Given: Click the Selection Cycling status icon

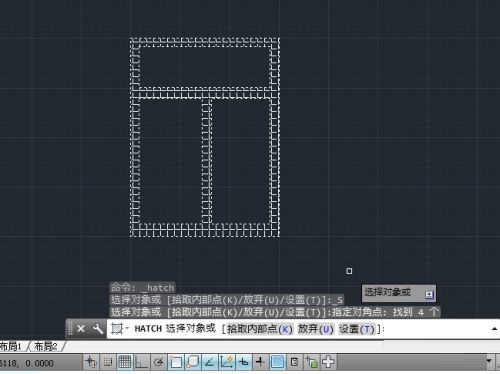Looking at the screenshot, I should click(x=312, y=362).
